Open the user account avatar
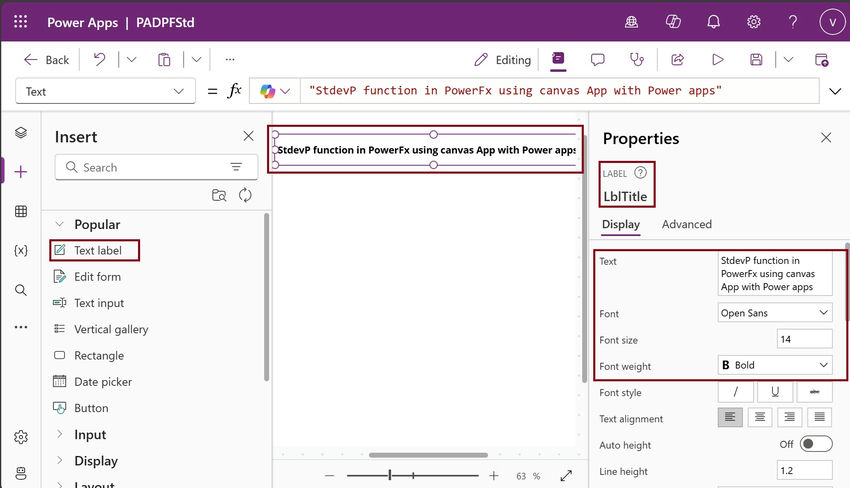The image size is (850, 488). pos(832,22)
